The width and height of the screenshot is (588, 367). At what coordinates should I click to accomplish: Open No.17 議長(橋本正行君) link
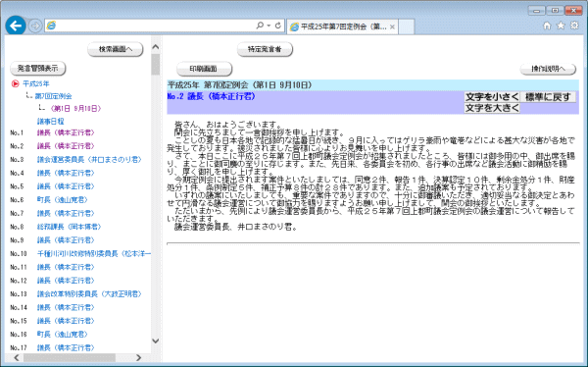click(x=66, y=347)
